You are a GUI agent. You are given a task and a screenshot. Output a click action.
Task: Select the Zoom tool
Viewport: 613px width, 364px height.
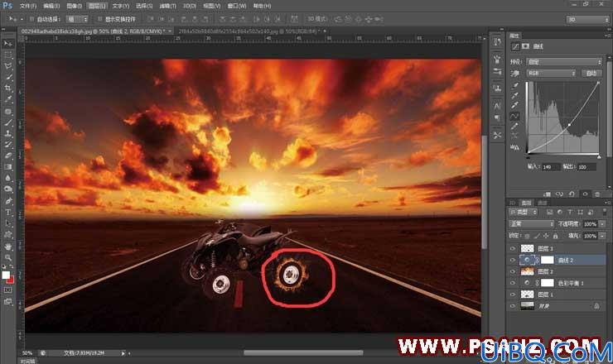[x=7, y=258]
